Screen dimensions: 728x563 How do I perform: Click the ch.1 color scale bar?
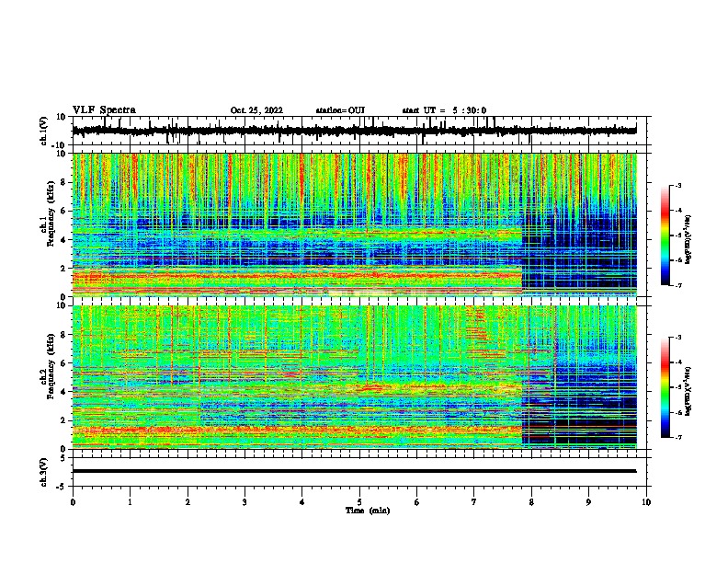tap(665, 236)
